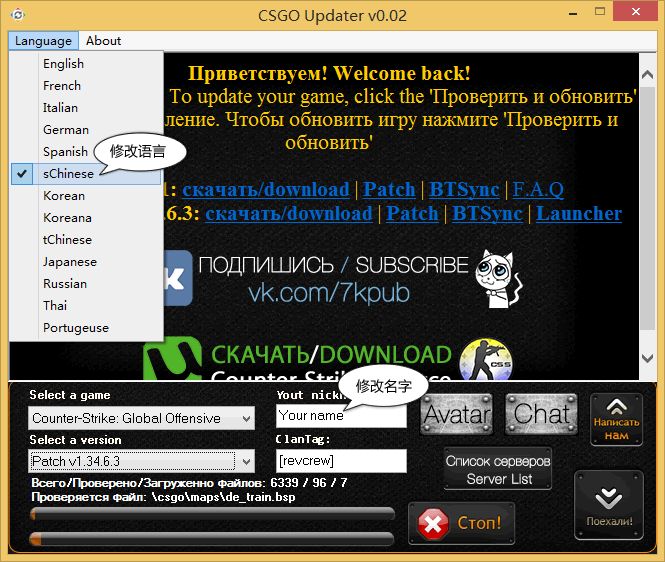This screenshot has height=562, width=665.
Task: Expand the Select a game dropdown
Action: pos(141,418)
